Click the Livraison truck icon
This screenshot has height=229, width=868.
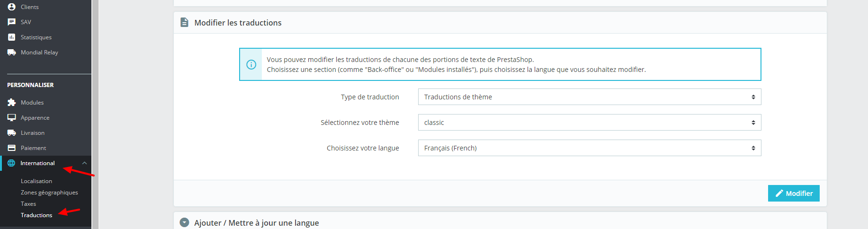(x=11, y=132)
